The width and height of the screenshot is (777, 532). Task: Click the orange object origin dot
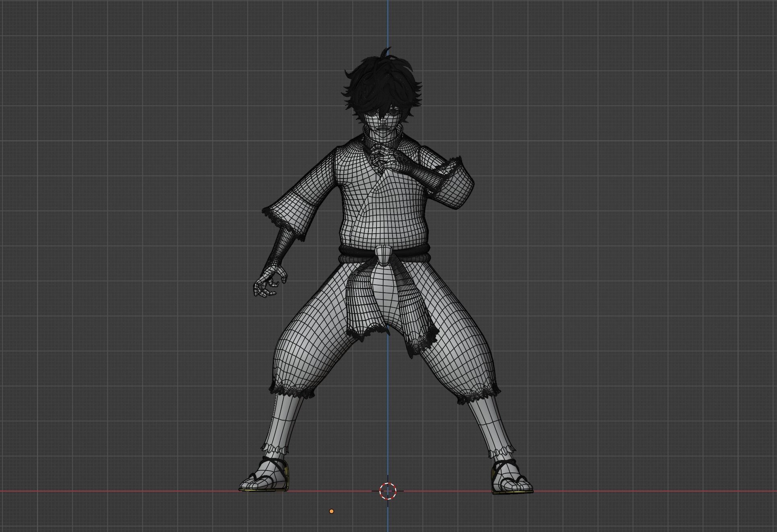(331, 511)
